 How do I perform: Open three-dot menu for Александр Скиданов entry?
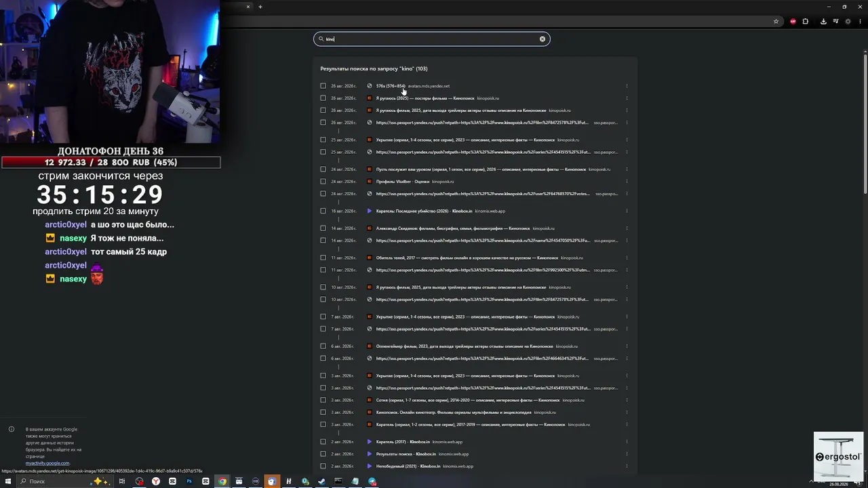pos(627,228)
